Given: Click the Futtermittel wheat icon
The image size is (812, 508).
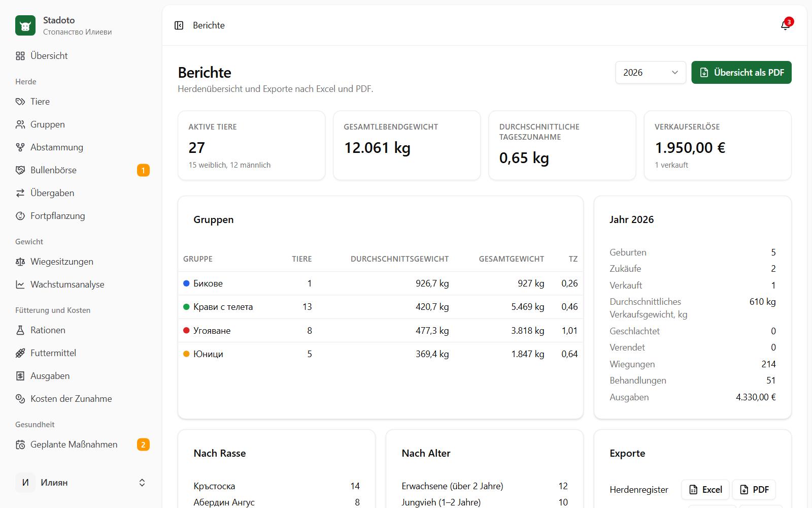Looking at the screenshot, I should click(20, 353).
